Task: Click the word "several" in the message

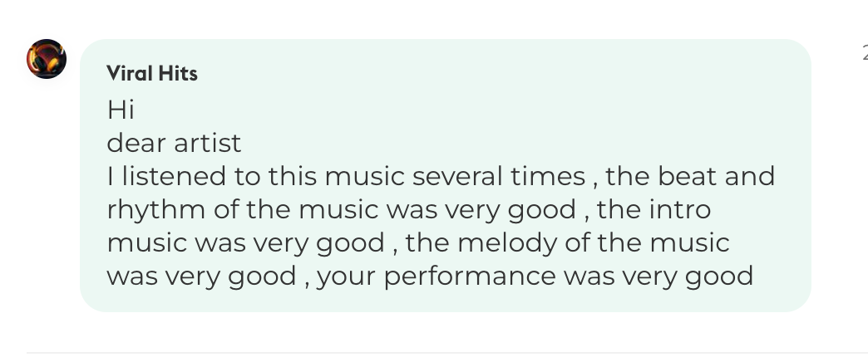Action: 457,176
